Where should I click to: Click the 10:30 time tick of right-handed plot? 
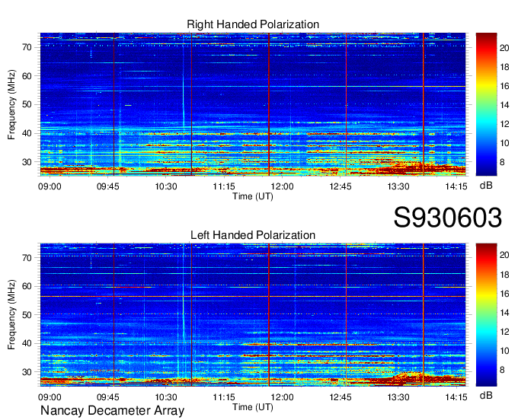(166, 186)
